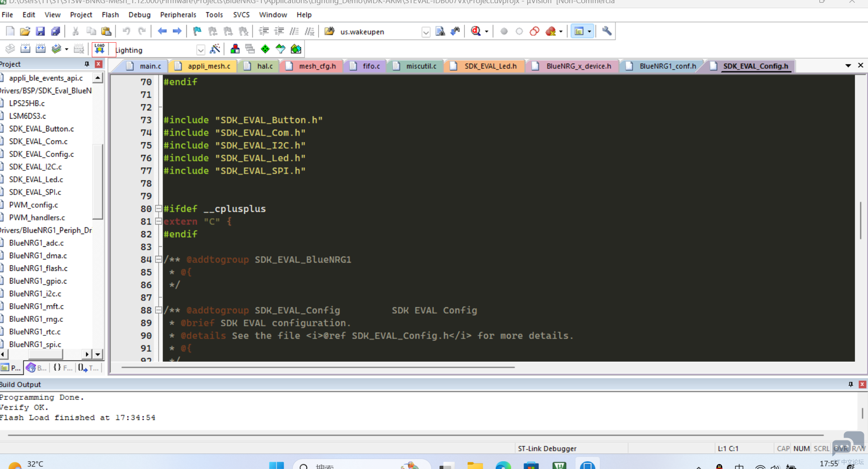The width and height of the screenshot is (868, 469).
Task: Open the us.wakeupen find combo dropdown
Action: coord(426,32)
